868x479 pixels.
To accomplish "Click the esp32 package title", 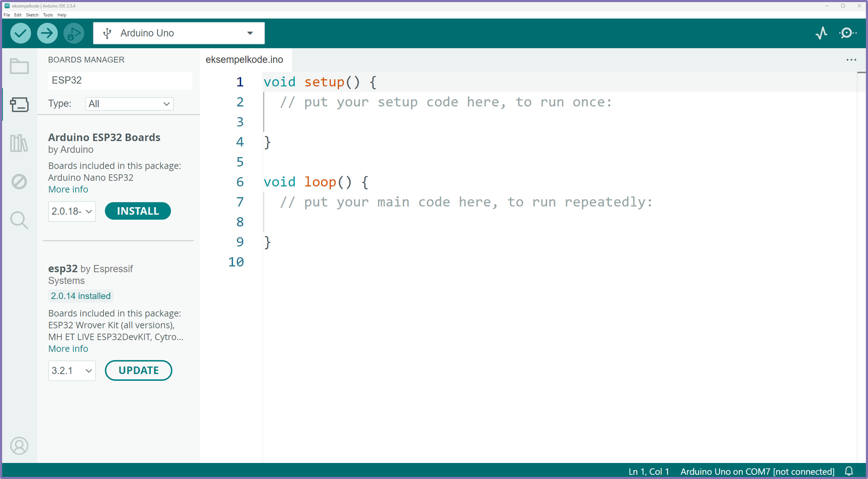I will pyautogui.click(x=63, y=269).
